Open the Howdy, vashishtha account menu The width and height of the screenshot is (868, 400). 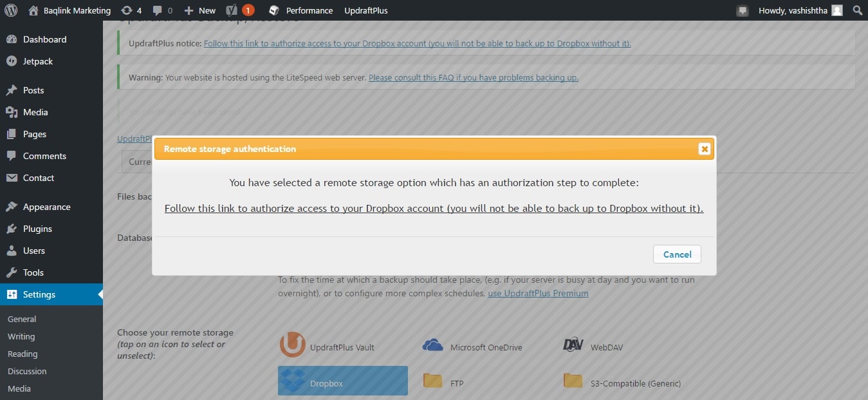point(800,10)
